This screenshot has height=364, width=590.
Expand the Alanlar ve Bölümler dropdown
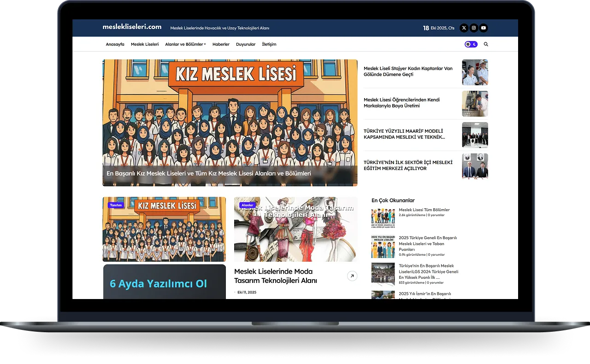(185, 44)
